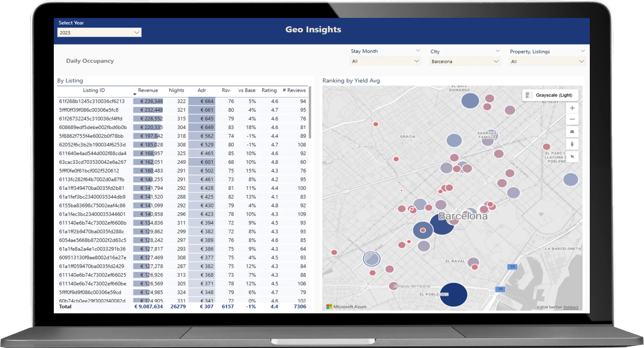Zoom out of the map with minus

pyautogui.click(x=572, y=119)
